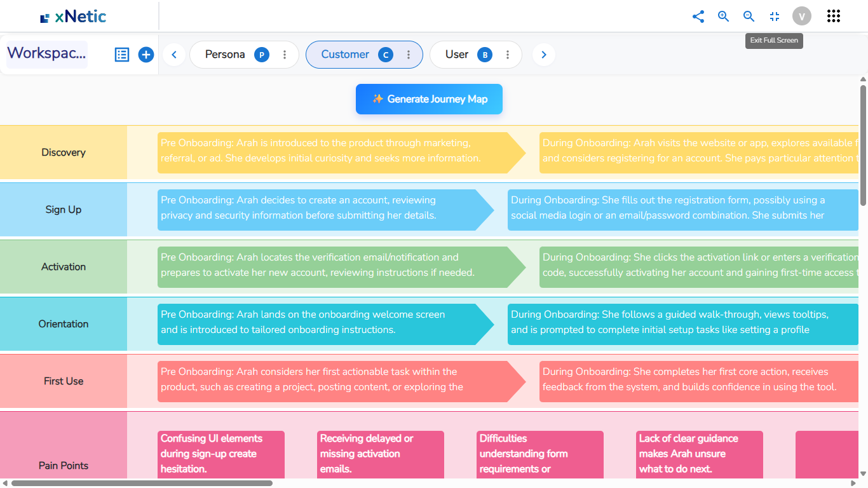Switch to the User tab
This screenshot has width=868, height=488.
(x=457, y=55)
